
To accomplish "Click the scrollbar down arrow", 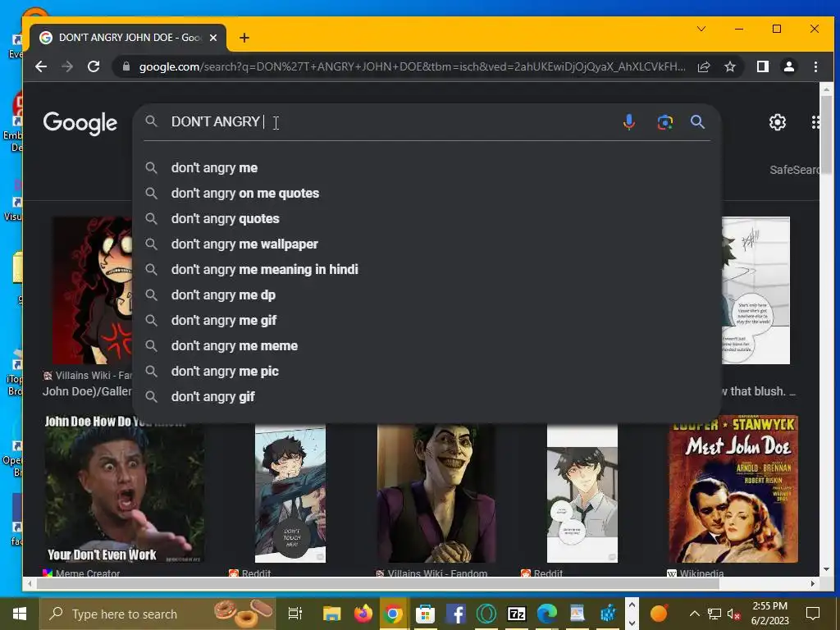I will [827, 569].
